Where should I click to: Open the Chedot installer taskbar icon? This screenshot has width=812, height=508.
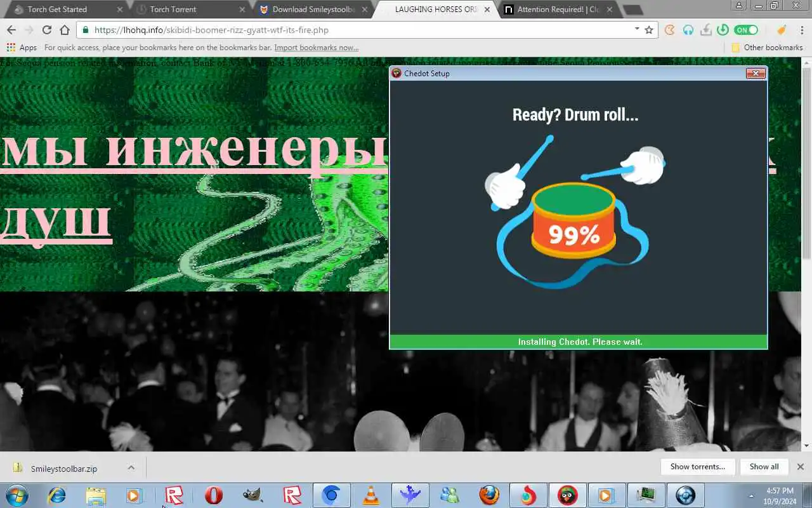567,495
